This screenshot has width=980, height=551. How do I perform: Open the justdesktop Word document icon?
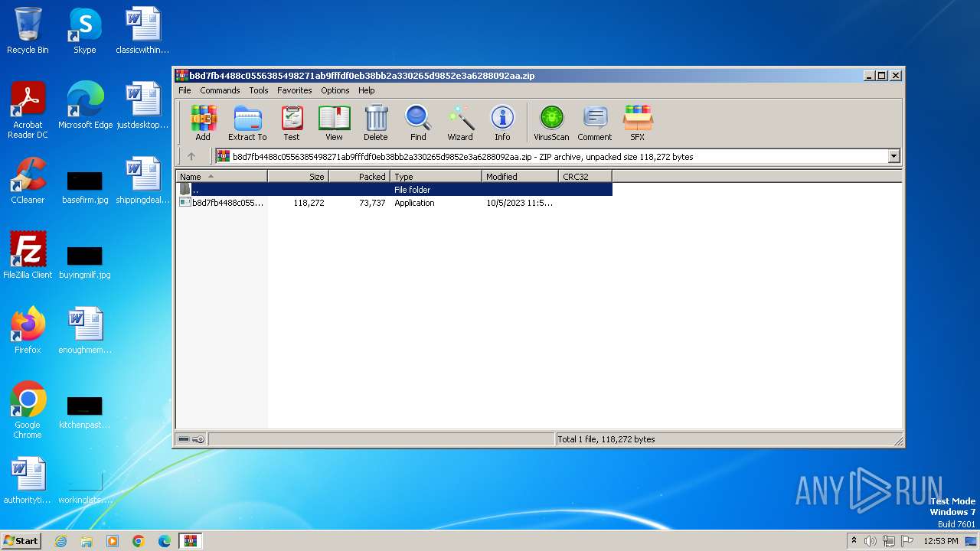click(142, 106)
